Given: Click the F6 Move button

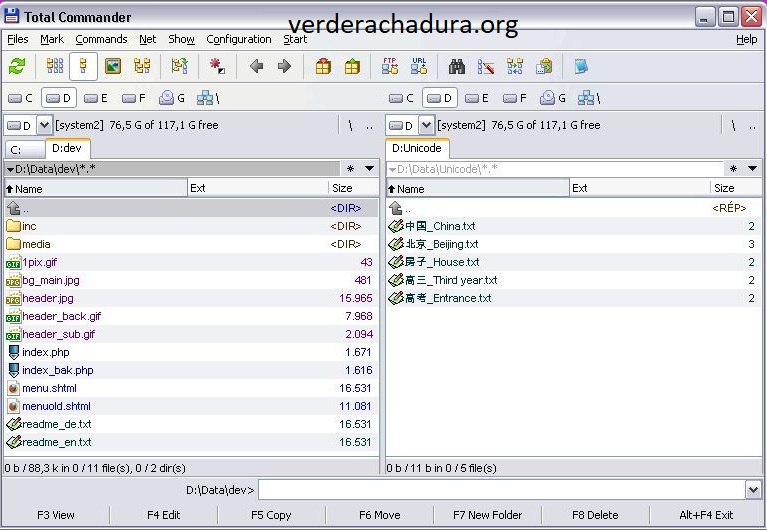Looking at the screenshot, I should [380, 515].
